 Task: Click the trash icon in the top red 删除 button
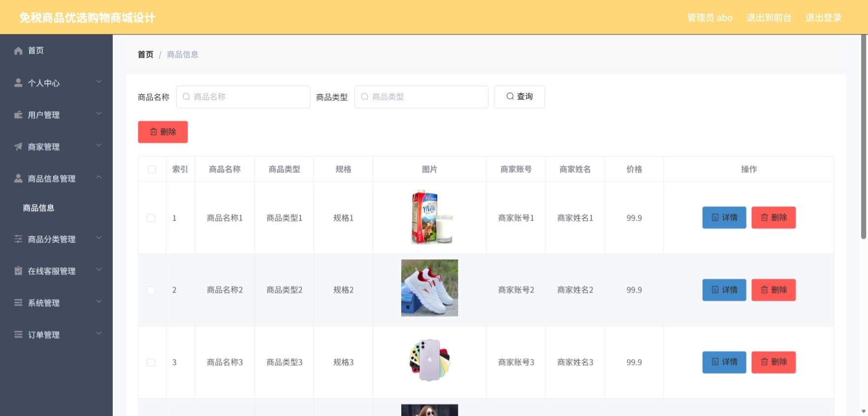coord(154,132)
